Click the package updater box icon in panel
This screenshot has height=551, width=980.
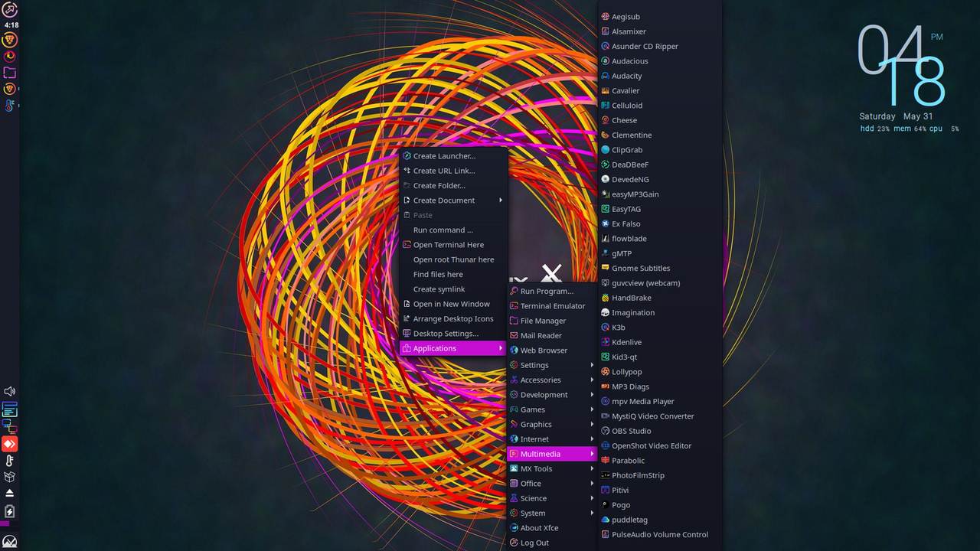9,477
